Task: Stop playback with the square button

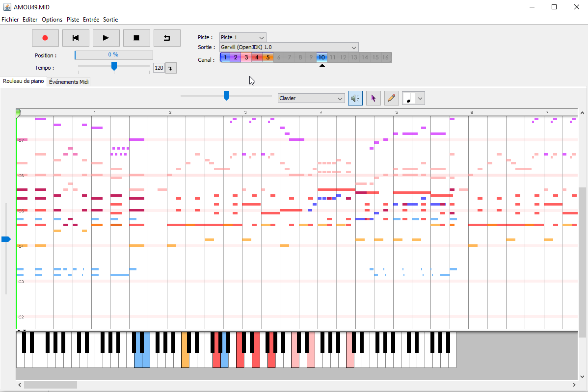Action: coord(136,38)
